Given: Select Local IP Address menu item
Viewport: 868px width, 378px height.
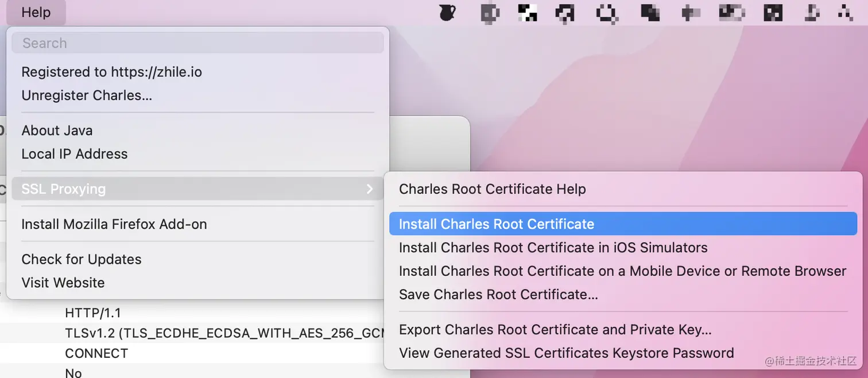Looking at the screenshot, I should click(197, 154).
